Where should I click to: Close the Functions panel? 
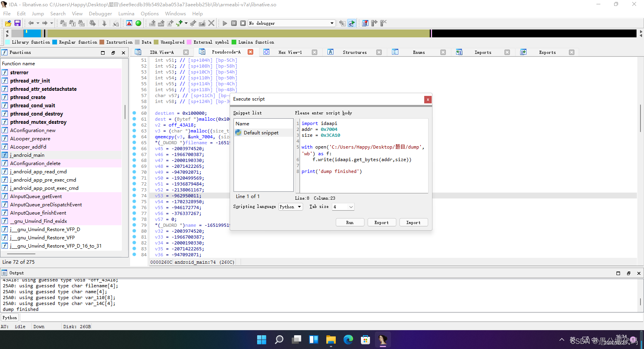(x=123, y=53)
